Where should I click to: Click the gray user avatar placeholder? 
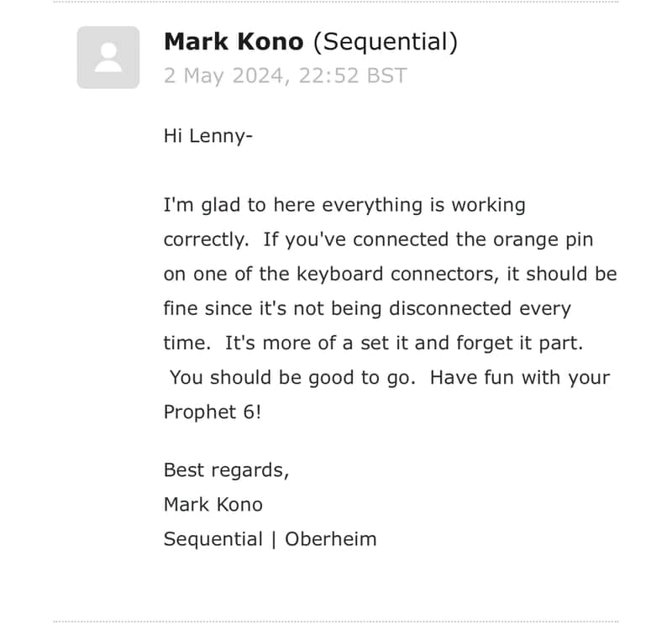tap(108, 57)
